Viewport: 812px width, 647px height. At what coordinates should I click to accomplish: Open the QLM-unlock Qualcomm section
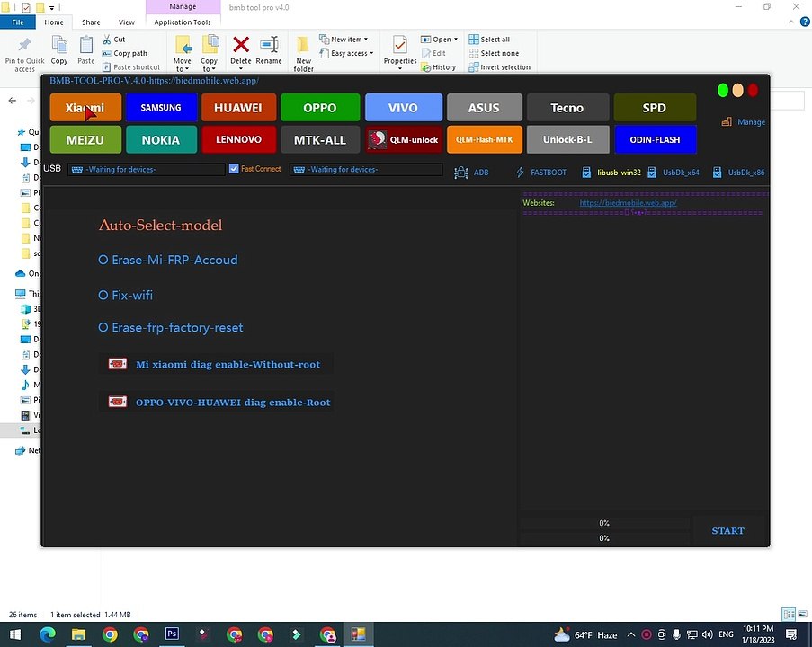[x=403, y=139]
